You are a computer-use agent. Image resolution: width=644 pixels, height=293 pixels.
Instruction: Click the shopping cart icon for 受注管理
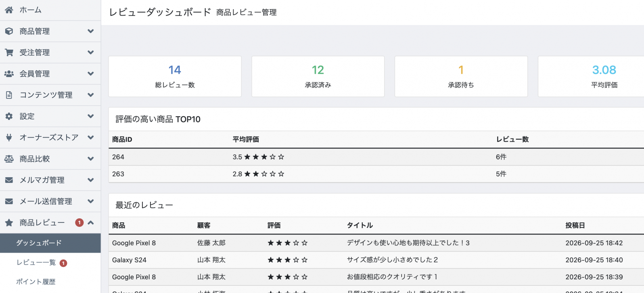pyautogui.click(x=9, y=52)
